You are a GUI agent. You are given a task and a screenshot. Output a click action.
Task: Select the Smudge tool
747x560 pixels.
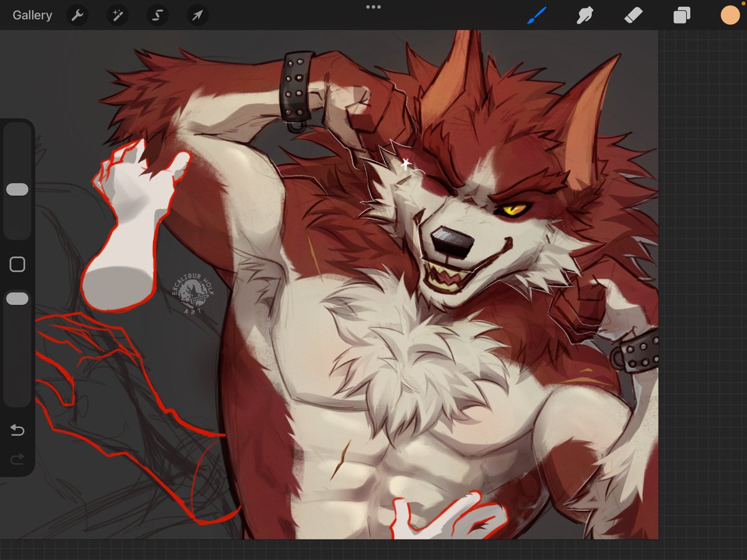coord(585,16)
